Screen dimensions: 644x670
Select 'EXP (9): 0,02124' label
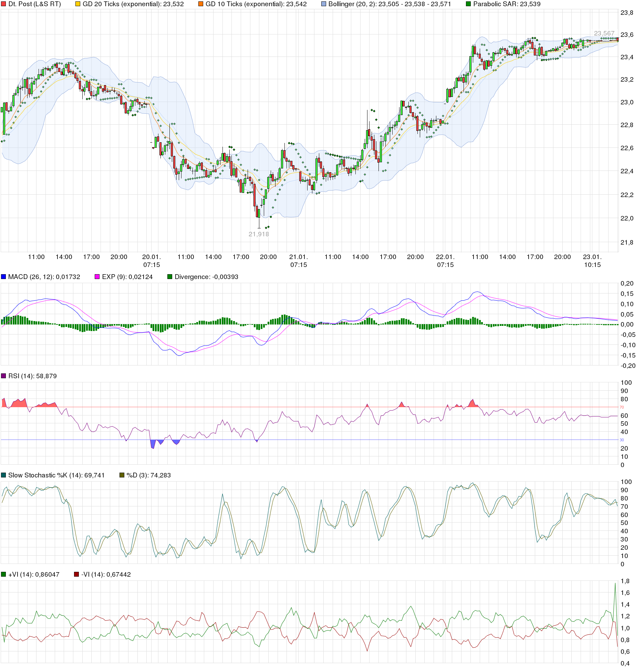coord(127,277)
